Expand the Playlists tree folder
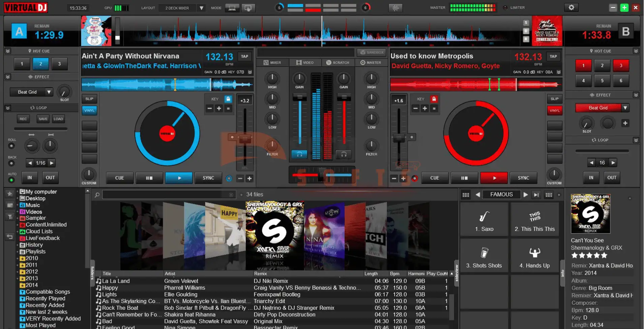The image size is (644, 329). pyautogui.click(x=17, y=251)
